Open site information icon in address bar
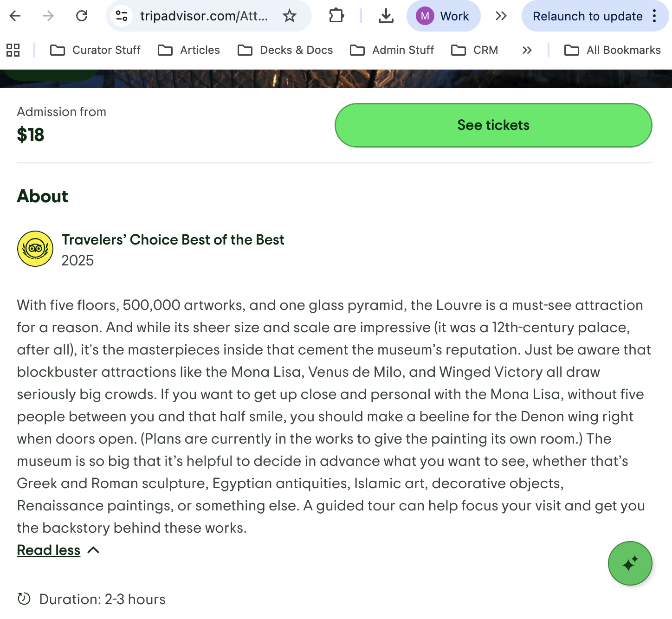This screenshot has height=619, width=672. coord(122,16)
